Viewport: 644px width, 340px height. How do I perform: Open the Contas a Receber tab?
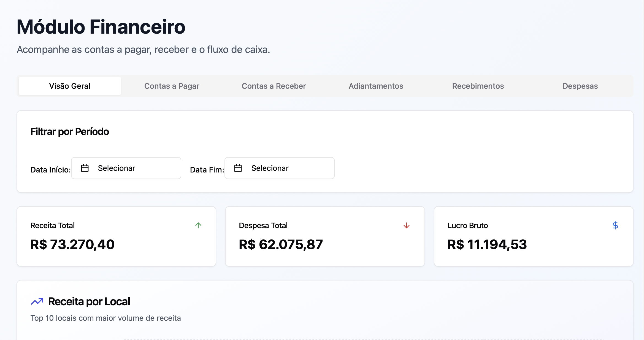(274, 86)
